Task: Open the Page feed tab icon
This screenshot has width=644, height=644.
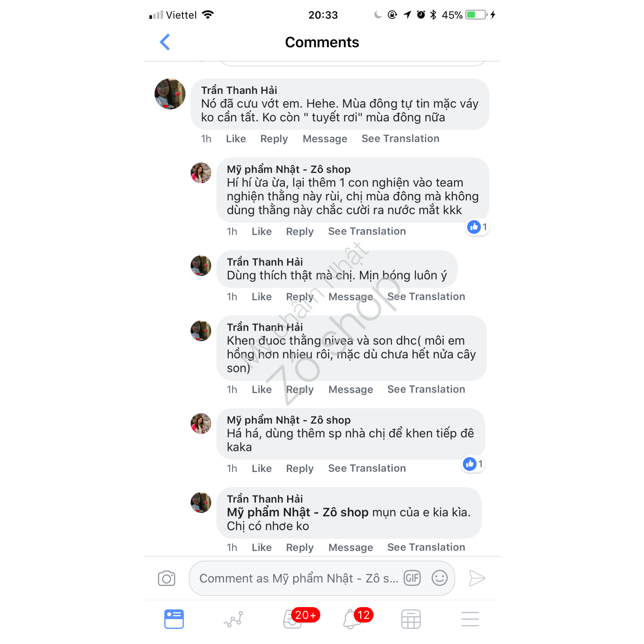Action: coord(174,619)
